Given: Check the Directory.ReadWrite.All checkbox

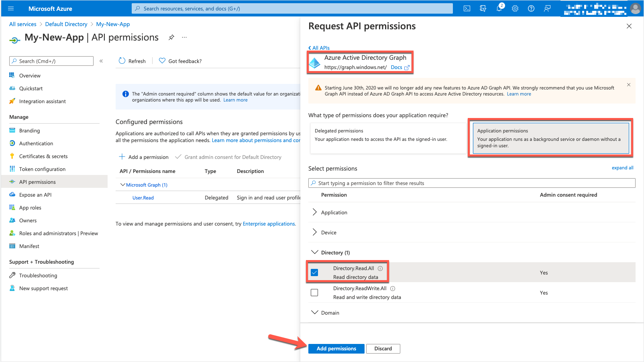Looking at the screenshot, I should 314,293.
